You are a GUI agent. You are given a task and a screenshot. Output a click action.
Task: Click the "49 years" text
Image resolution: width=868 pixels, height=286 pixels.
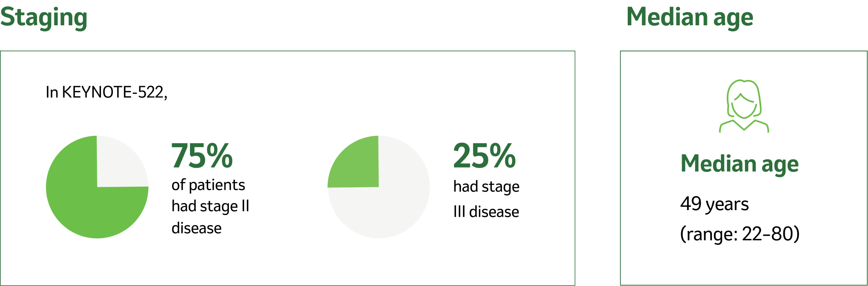tap(714, 204)
